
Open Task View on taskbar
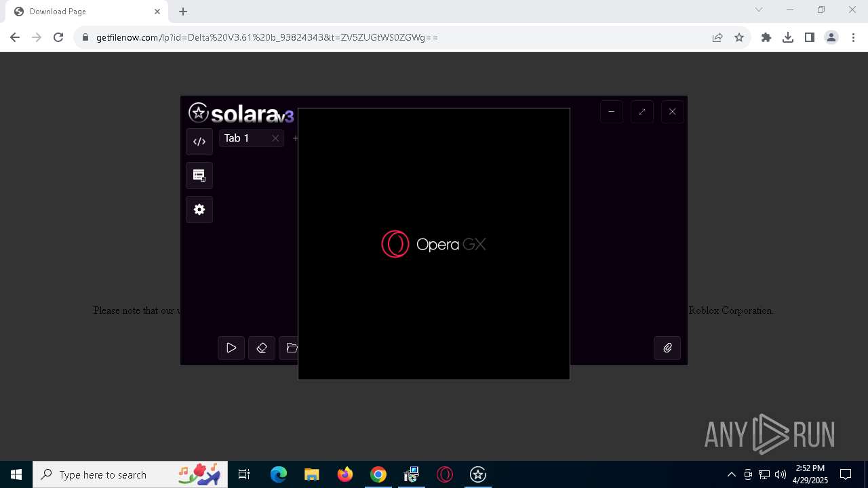tap(244, 474)
